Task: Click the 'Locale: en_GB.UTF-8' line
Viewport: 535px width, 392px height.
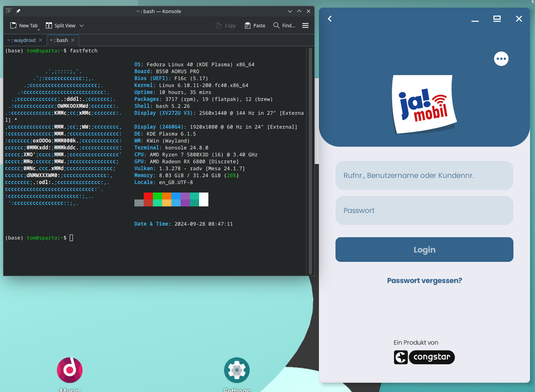Action: pyautogui.click(x=163, y=183)
